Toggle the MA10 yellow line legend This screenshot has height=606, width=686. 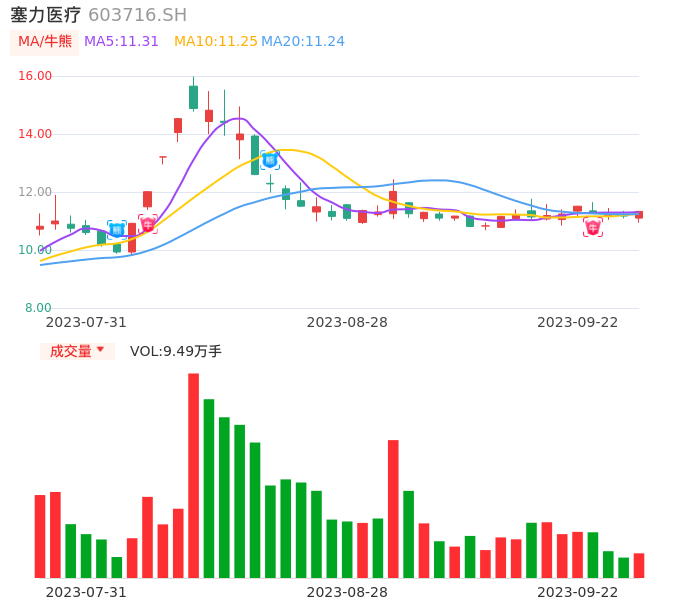215,42
